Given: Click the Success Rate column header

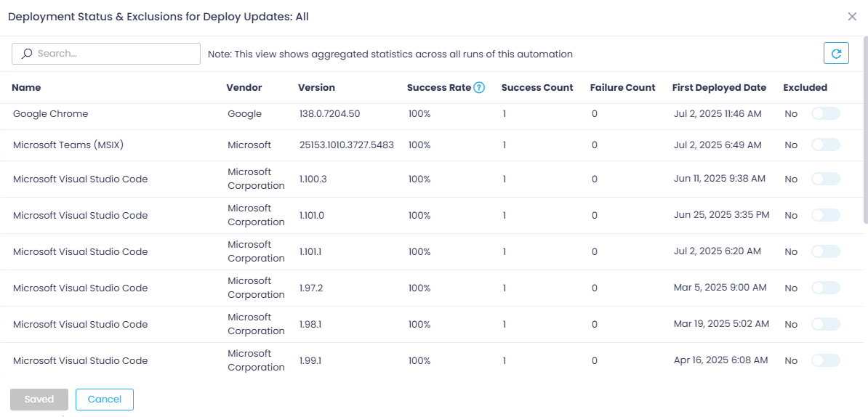Looking at the screenshot, I should pyautogui.click(x=439, y=87).
